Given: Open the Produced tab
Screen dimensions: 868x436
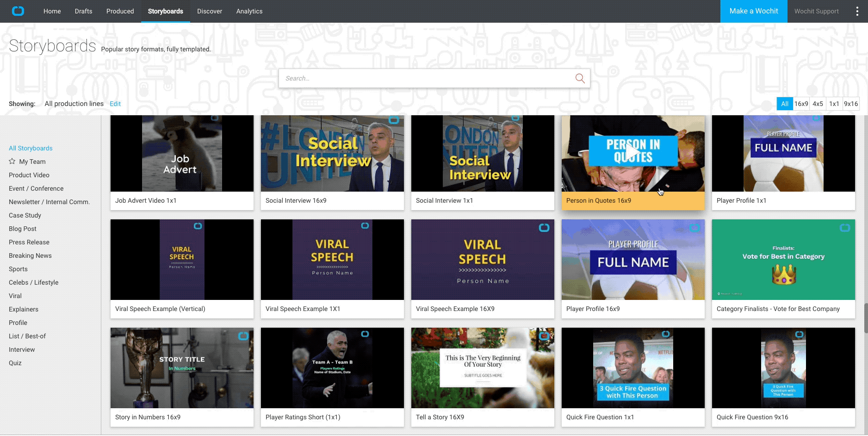Looking at the screenshot, I should (x=120, y=11).
